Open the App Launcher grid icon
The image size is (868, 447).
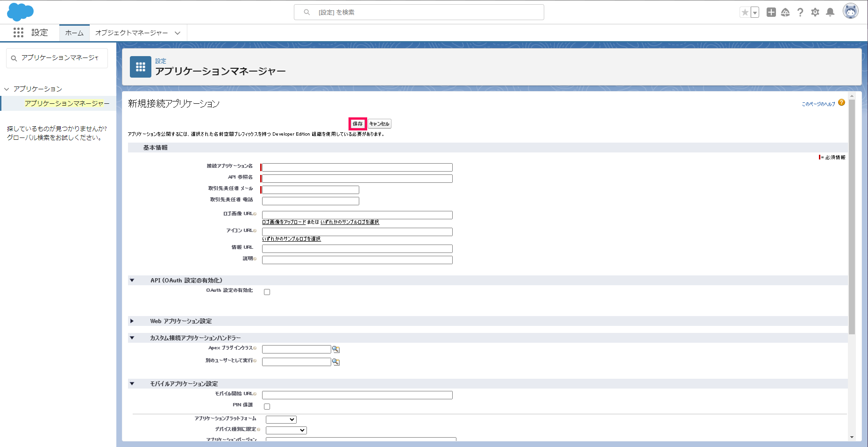(x=18, y=33)
